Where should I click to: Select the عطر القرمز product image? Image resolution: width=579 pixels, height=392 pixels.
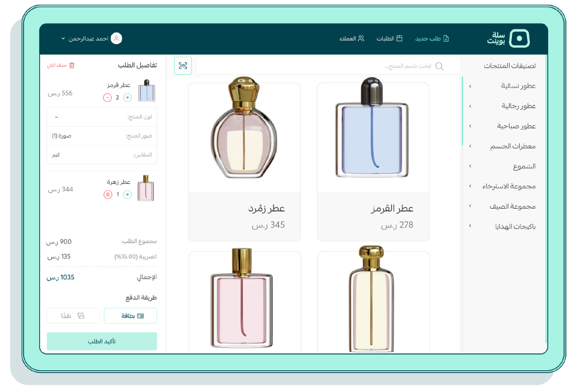pos(373,129)
